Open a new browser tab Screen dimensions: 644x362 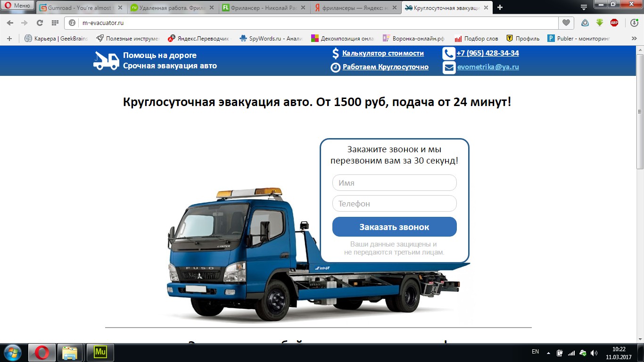click(x=500, y=7)
